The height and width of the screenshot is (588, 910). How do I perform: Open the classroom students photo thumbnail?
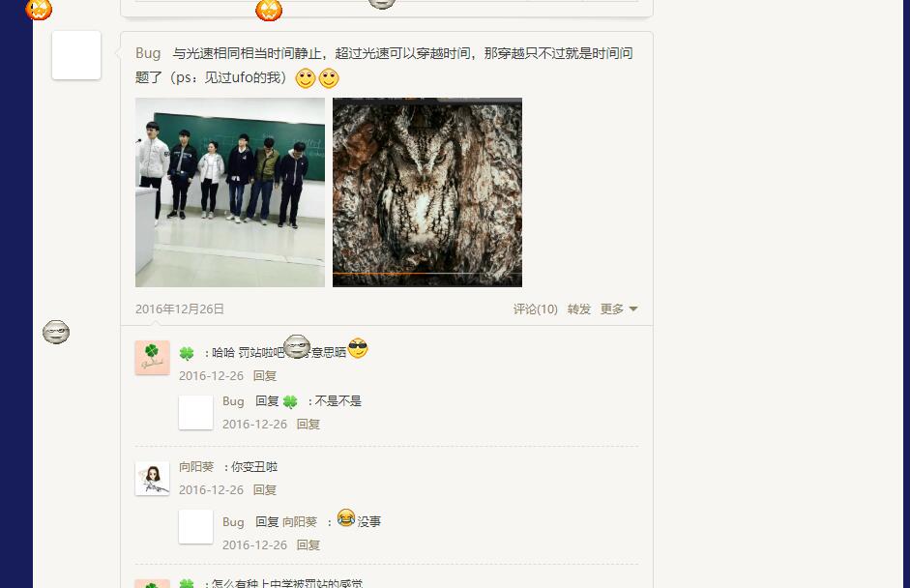pyautogui.click(x=230, y=192)
